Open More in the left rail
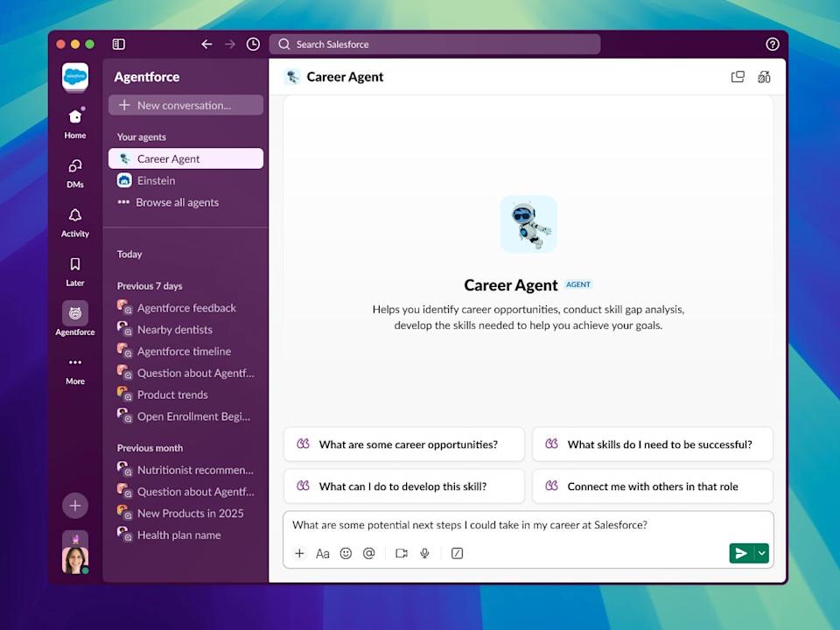This screenshot has height=630, width=840. click(75, 371)
